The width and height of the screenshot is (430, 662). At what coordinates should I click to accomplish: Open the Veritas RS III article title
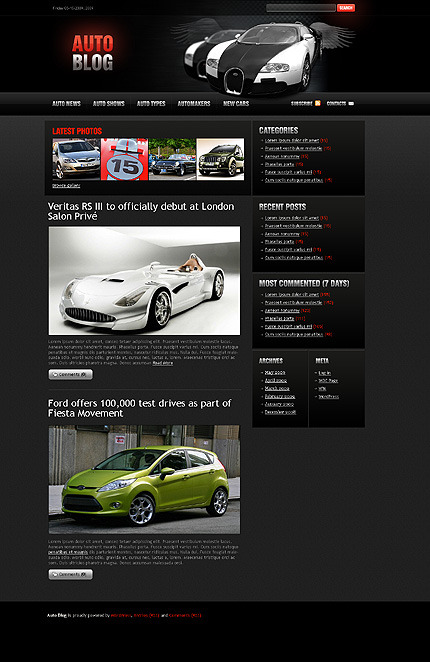coord(141,211)
